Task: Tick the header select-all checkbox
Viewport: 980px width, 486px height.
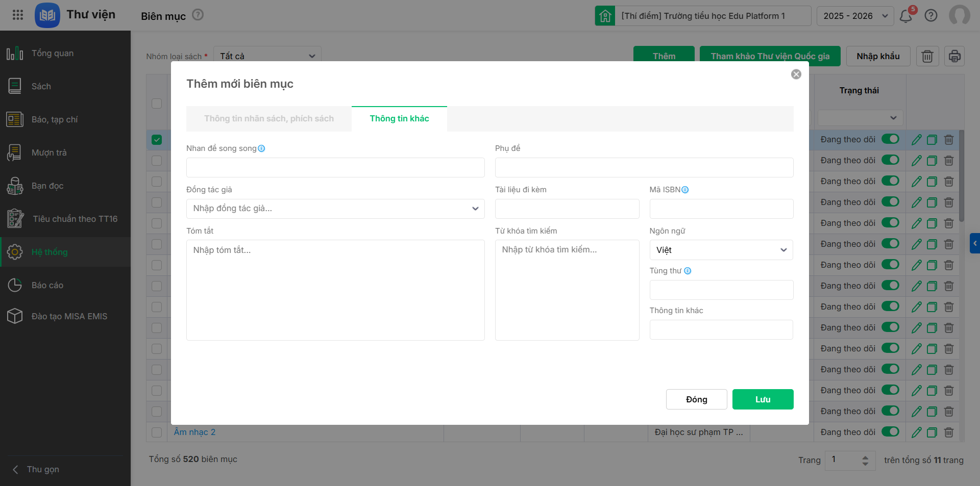Action: click(157, 104)
